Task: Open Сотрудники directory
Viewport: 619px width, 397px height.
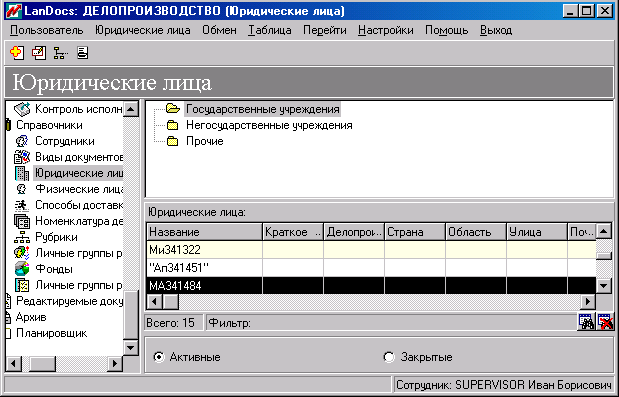Action: point(65,141)
